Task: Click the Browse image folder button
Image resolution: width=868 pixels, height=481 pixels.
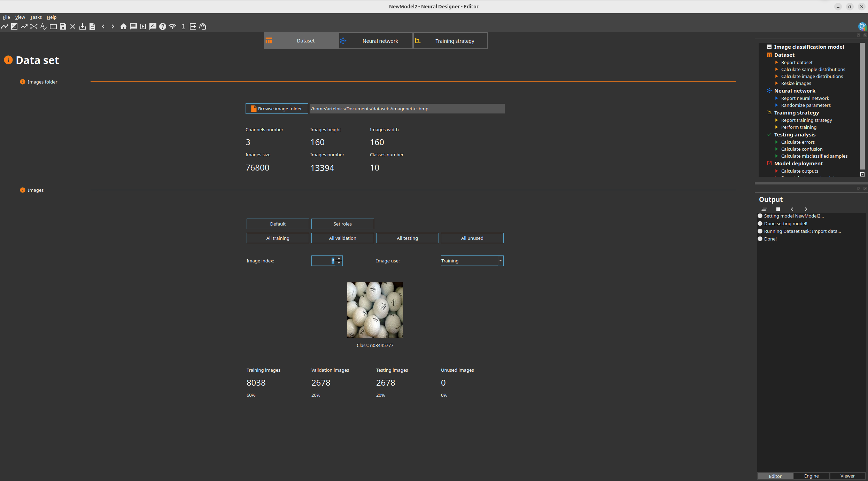Action: point(277,109)
